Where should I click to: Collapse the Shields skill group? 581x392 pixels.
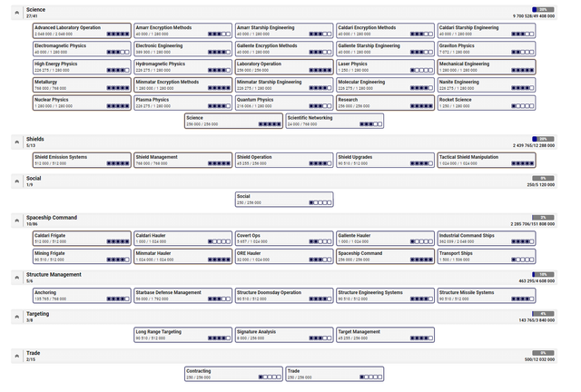[17, 142]
